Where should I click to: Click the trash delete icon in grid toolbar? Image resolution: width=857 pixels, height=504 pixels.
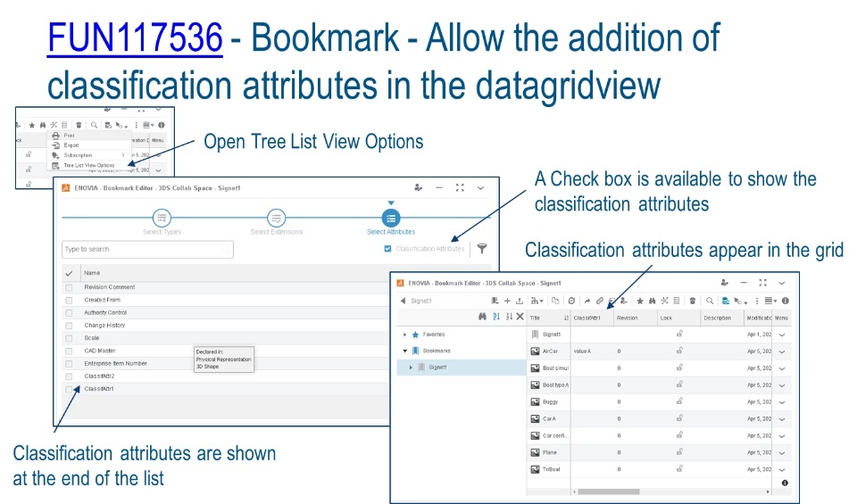(x=693, y=301)
